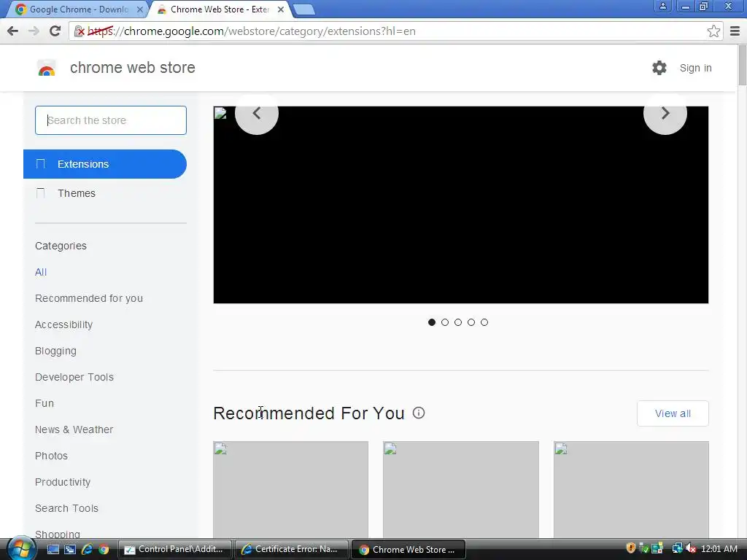Click the browser forward arrow

34,31
